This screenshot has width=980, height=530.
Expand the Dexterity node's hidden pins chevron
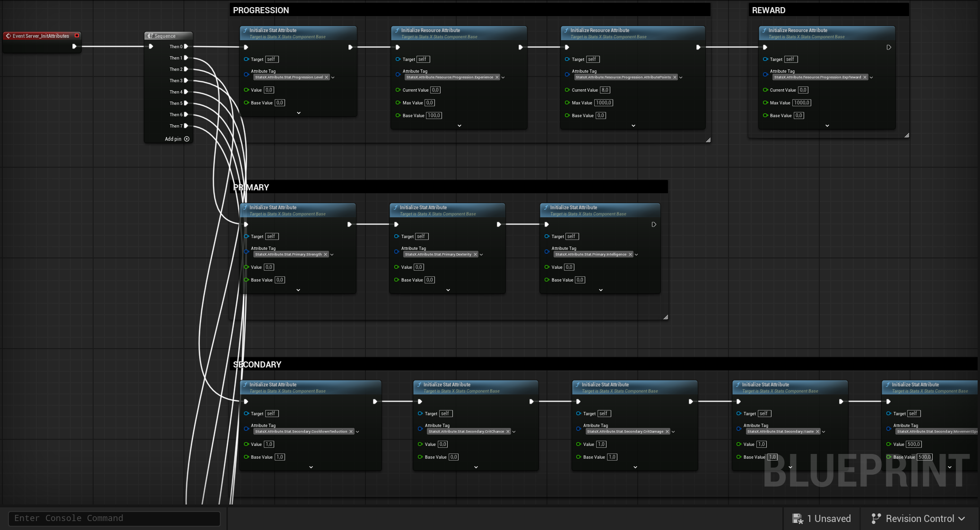447,290
